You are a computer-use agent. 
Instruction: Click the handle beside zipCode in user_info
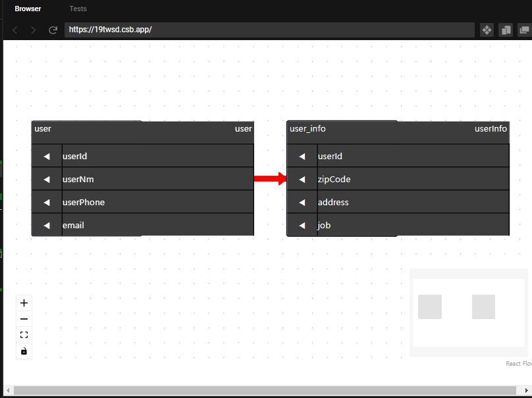[x=302, y=178]
